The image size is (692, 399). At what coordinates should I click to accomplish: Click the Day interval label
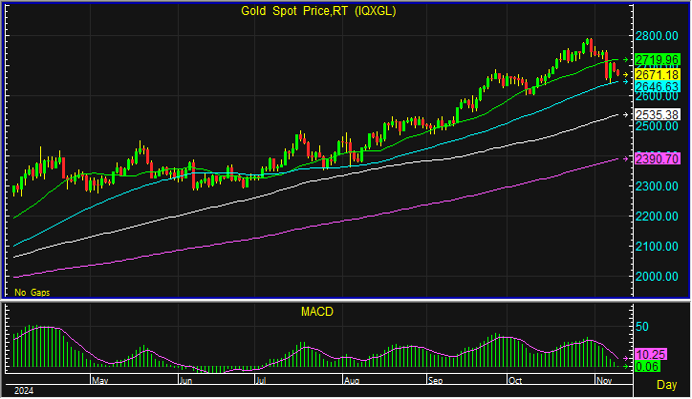click(666, 385)
